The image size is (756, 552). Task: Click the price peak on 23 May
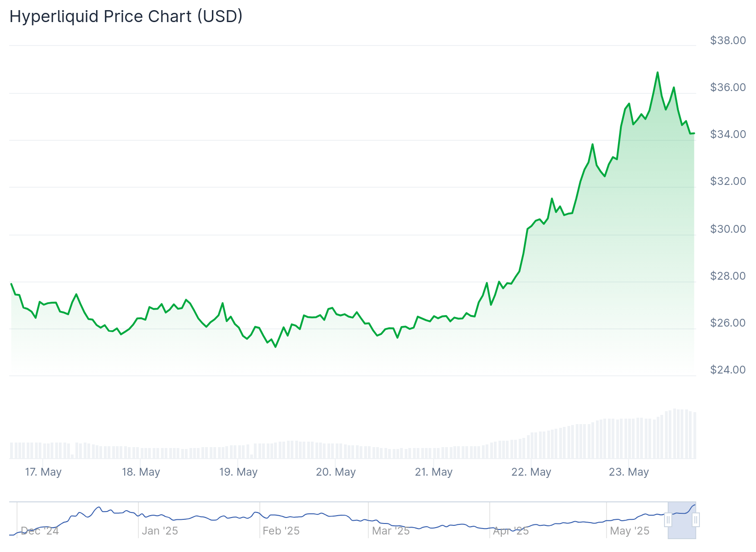pyautogui.click(x=657, y=72)
